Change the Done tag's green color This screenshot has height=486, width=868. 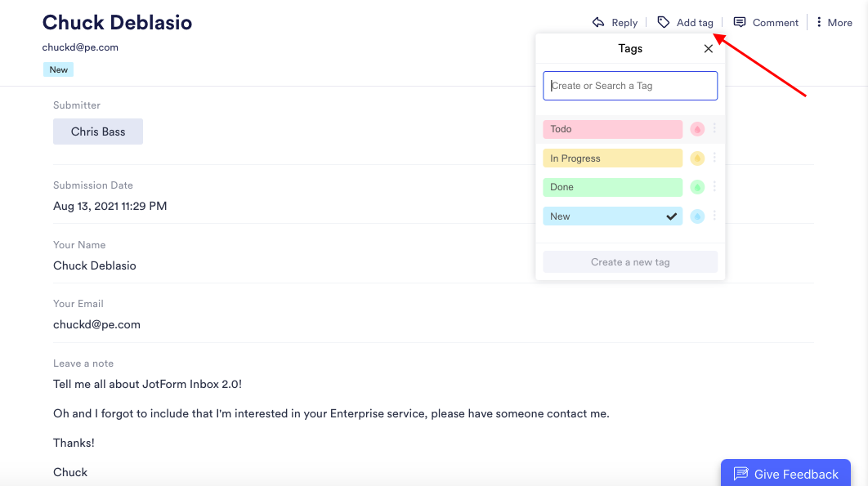pyautogui.click(x=697, y=187)
